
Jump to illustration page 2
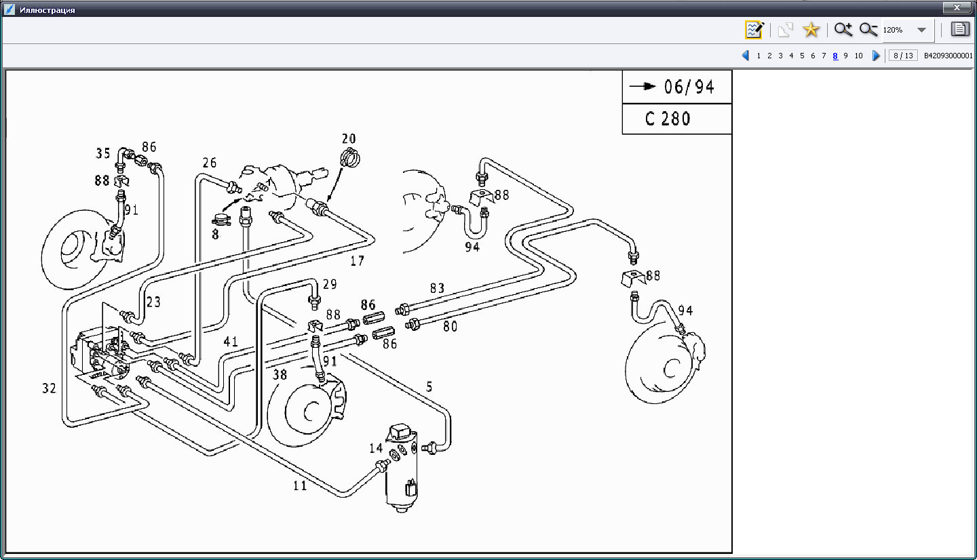click(x=769, y=56)
